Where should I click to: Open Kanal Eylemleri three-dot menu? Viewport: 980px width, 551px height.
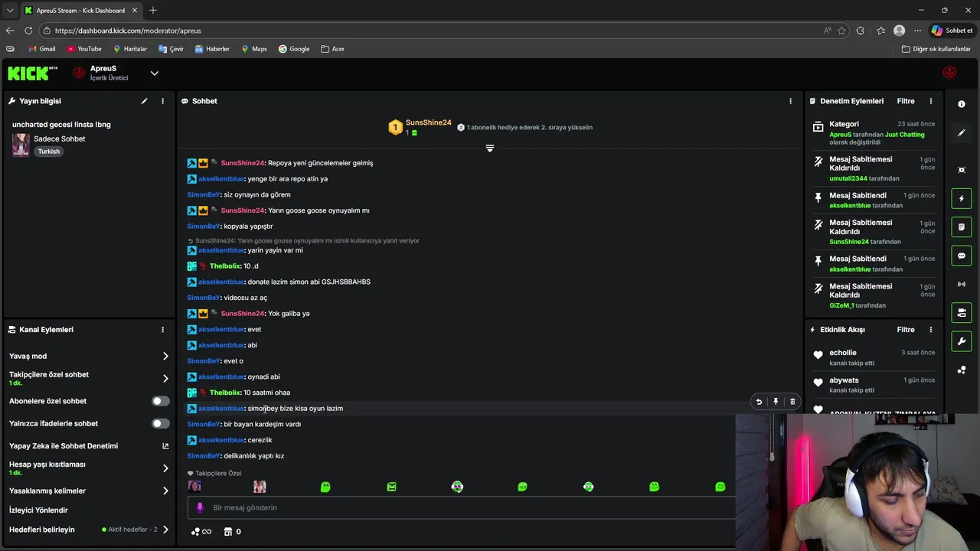162,330
